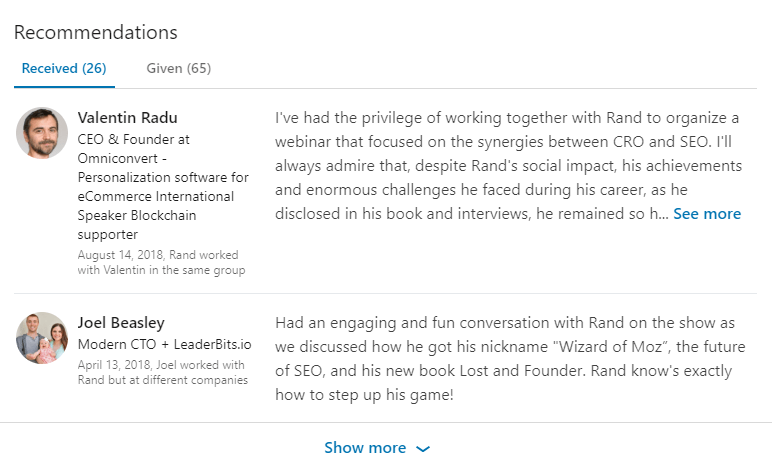Open Valentin Radu's profile photo
Image resolution: width=772 pixels, height=466 pixels.
pos(42,133)
